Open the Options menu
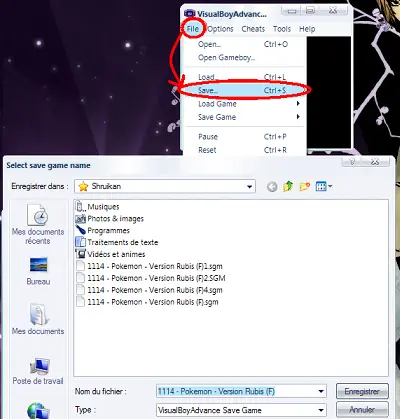The image size is (400, 419). [220, 29]
